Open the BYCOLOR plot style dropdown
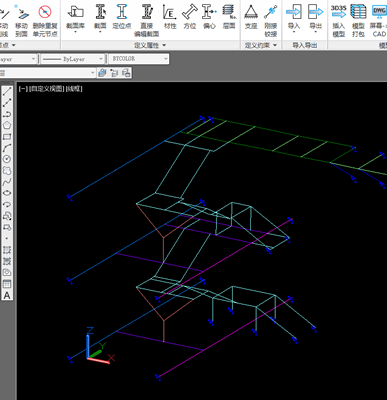387x400 pixels. [x=139, y=59]
